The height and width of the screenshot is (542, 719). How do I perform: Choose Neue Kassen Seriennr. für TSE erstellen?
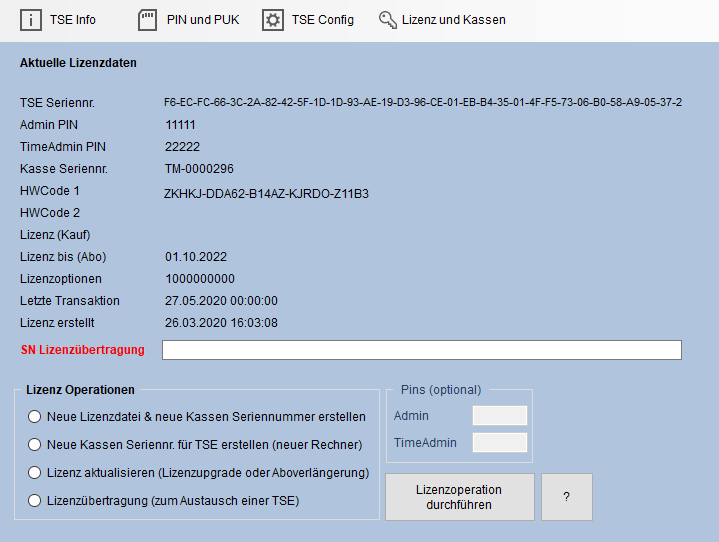click(35, 445)
